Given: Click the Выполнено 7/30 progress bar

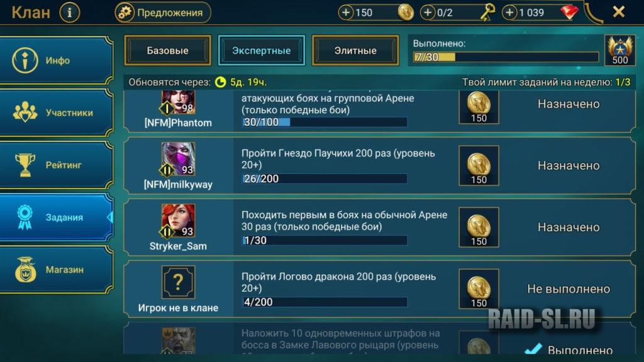Looking at the screenshot, I should [x=506, y=57].
